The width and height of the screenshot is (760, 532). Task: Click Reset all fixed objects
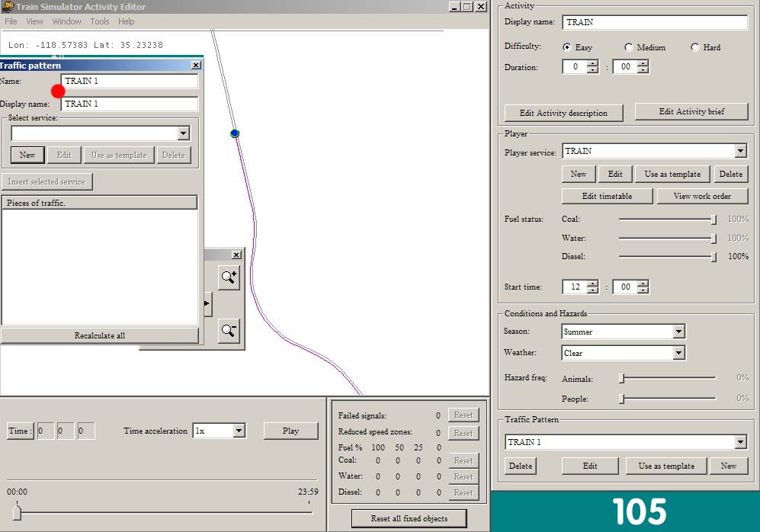coord(409,518)
